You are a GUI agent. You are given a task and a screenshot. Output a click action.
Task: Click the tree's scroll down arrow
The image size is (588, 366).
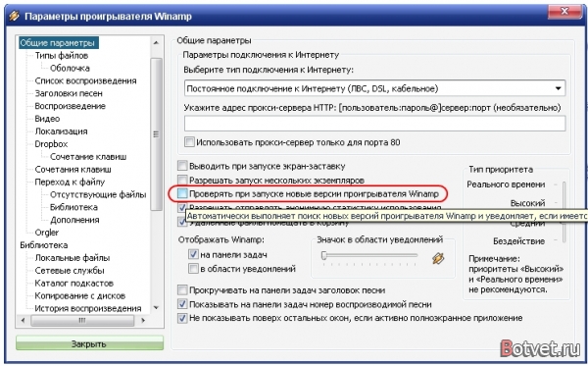[157, 308]
